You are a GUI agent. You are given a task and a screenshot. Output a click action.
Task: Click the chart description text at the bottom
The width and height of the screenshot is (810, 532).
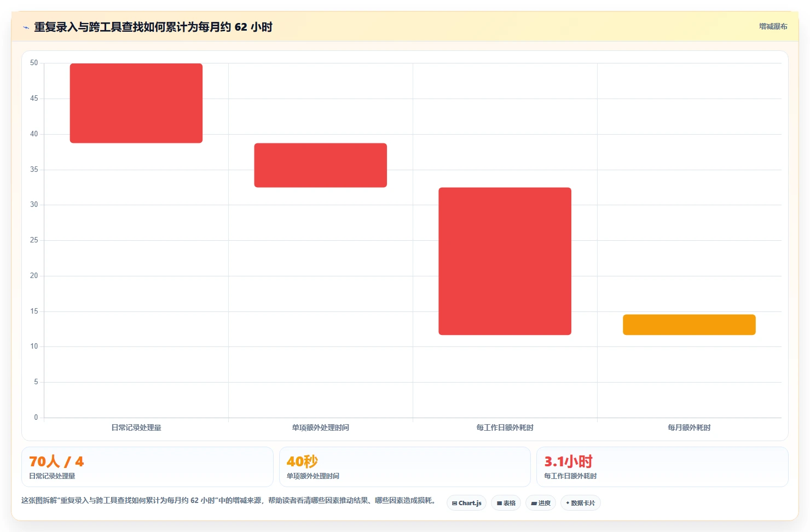(x=228, y=500)
